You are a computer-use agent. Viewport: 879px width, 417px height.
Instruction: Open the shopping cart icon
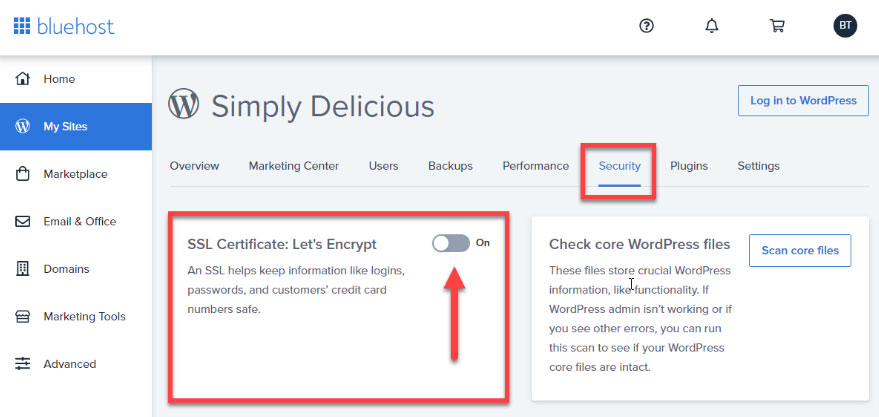click(777, 26)
